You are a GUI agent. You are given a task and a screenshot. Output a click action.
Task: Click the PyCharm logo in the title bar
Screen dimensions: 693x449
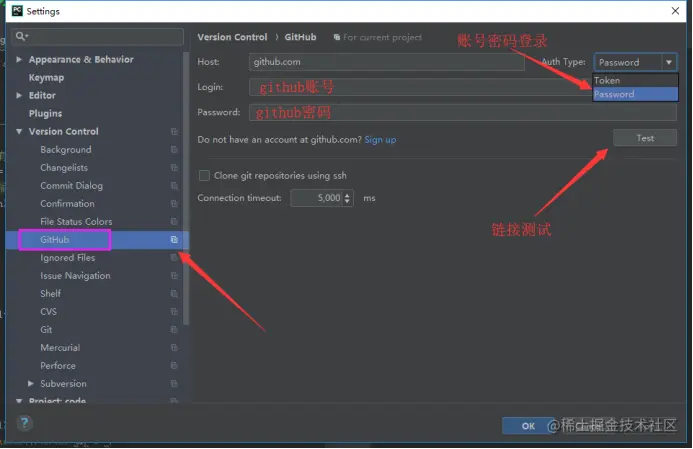pyautogui.click(x=17, y=11)
